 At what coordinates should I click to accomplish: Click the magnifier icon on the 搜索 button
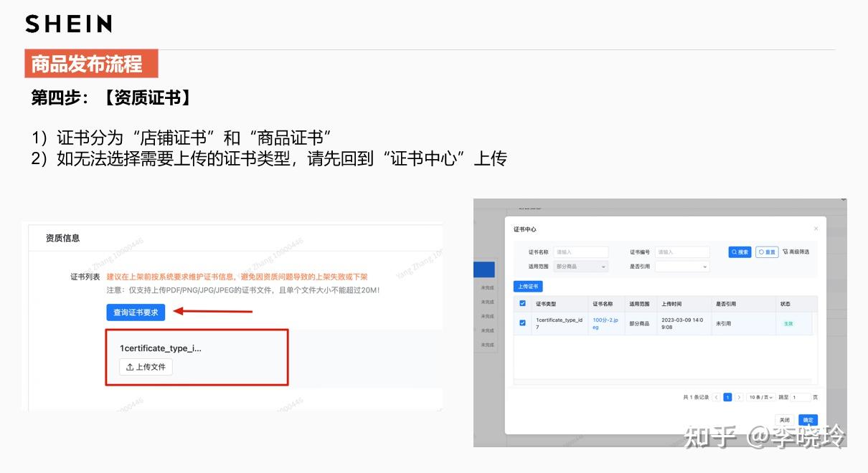tap(734, 252)
